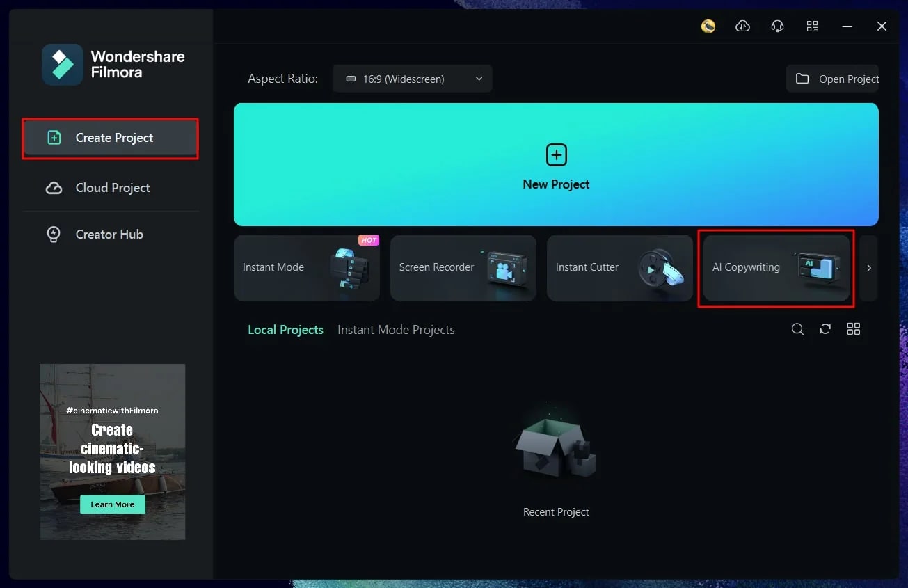Viewport: 908px width, 588px height.
Task: Open the AI Copywriting tool
Action: (x=776, y=268)
